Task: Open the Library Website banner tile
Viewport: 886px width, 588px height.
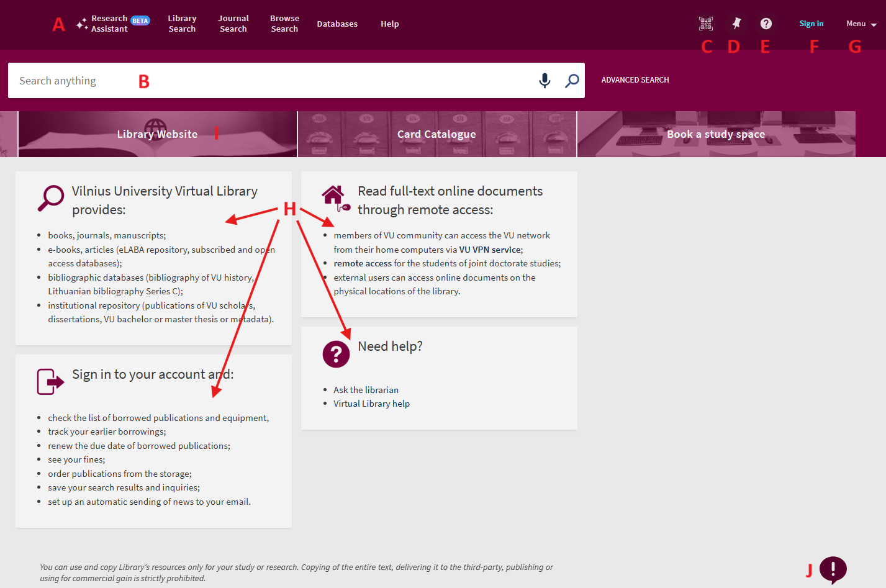Action: tap(158, 134)
